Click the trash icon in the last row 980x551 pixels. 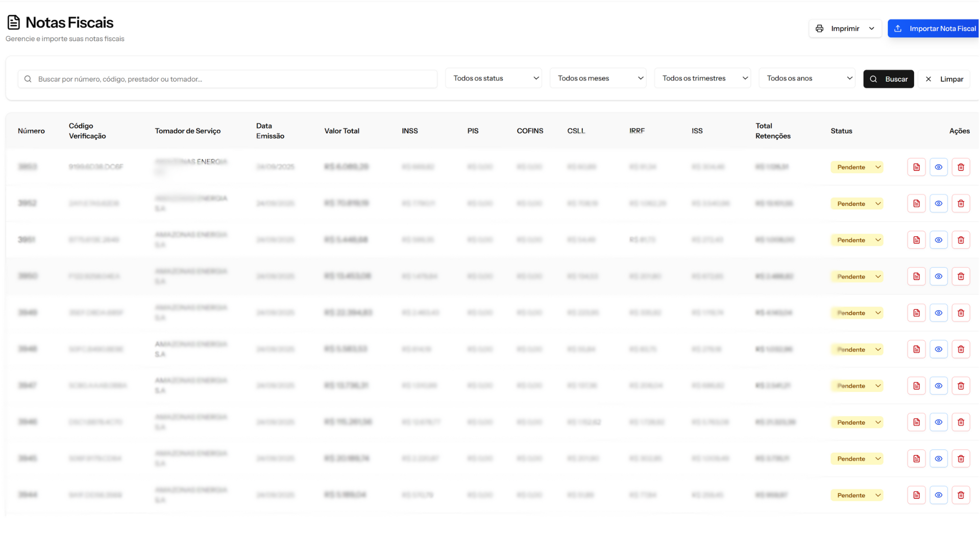(961, 495)
